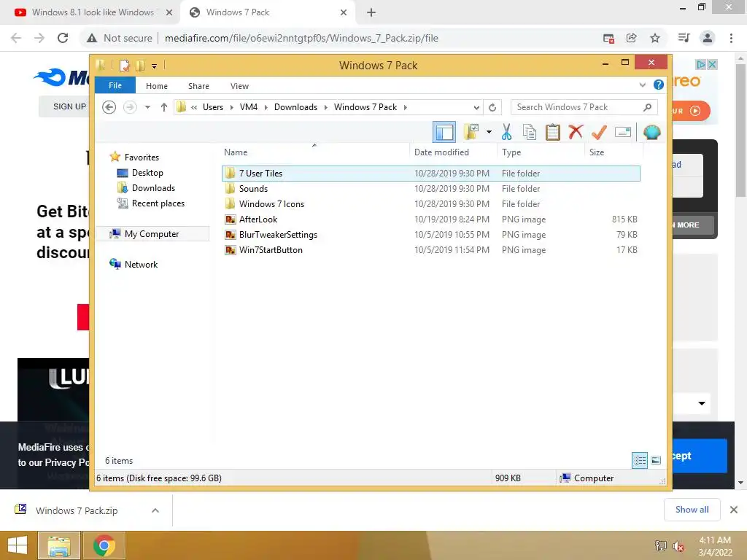
Task: Switch to Large icons view layout
Action: pyautogui.click(x=656, y=460)
